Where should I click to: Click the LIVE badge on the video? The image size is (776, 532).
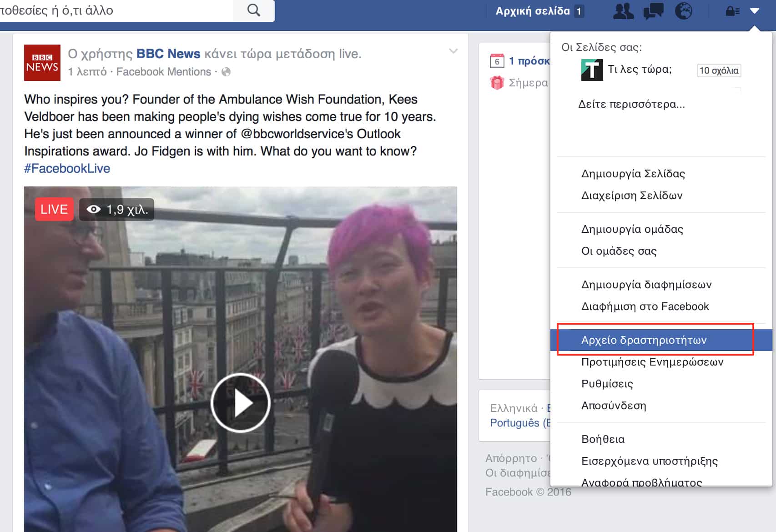tap(54, 209)
